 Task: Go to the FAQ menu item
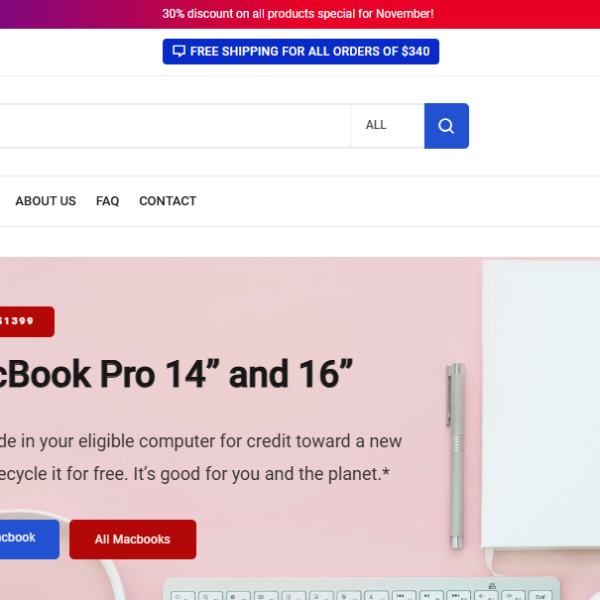pyautogui.click(x=108, y=201)
